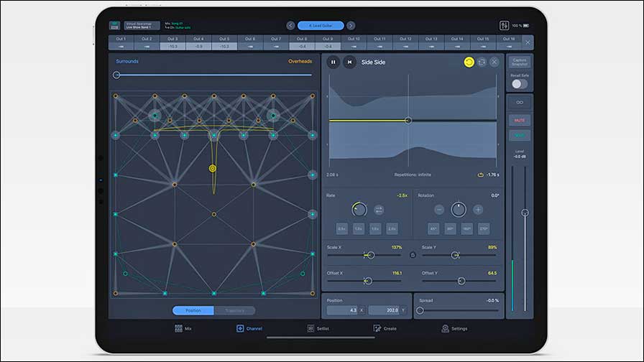Go to the next channel arrow

pos(351,25)
